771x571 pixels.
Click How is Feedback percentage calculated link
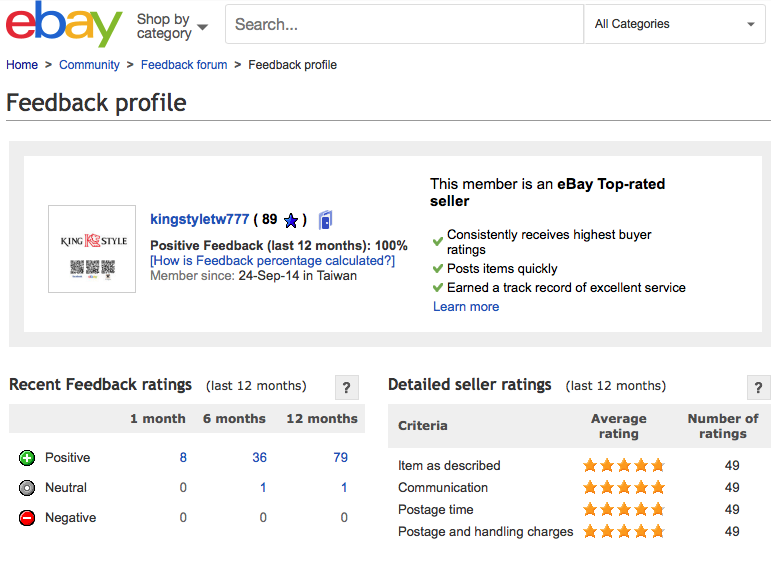[x=272, y=261]
